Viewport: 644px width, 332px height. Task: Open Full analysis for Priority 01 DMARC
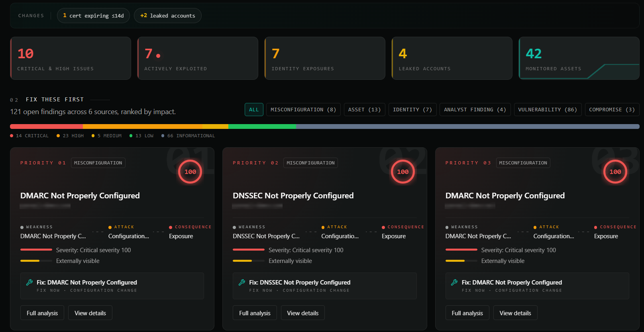pos(42,313)
